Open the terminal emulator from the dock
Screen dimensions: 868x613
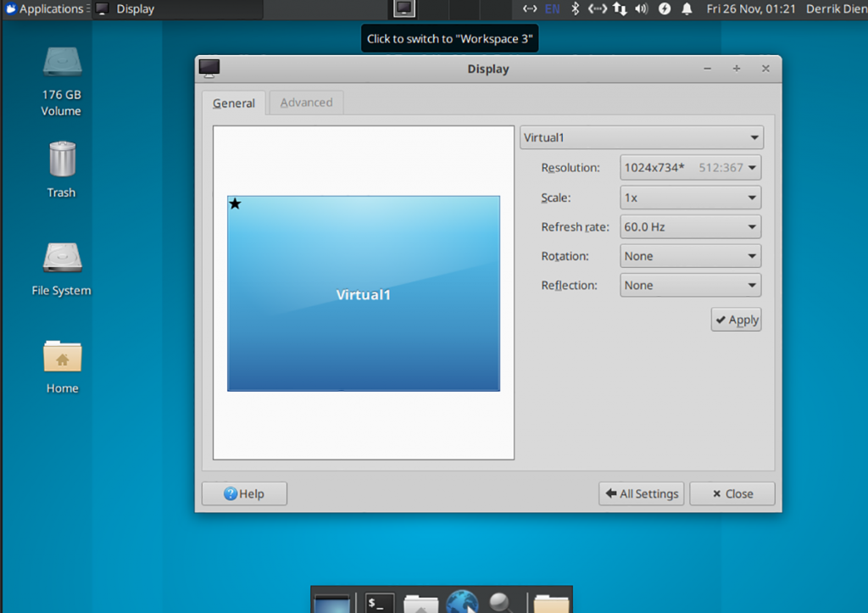pyautogui.click(x=378, y=602)
